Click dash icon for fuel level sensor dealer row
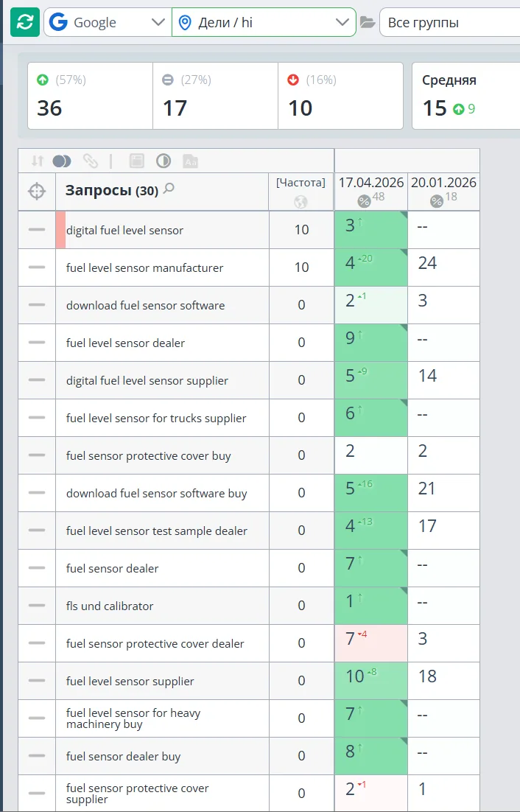This screenshot has height=812, width=520. click(37, 343)
